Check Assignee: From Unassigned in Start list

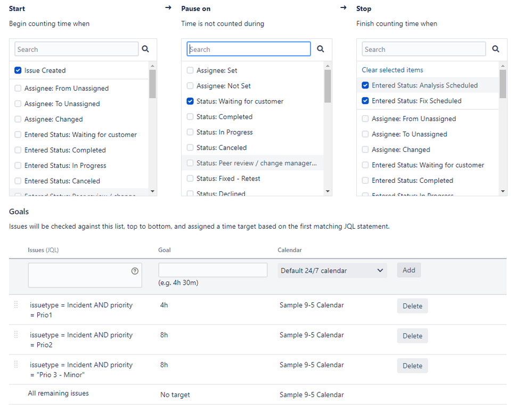[18, 88]
